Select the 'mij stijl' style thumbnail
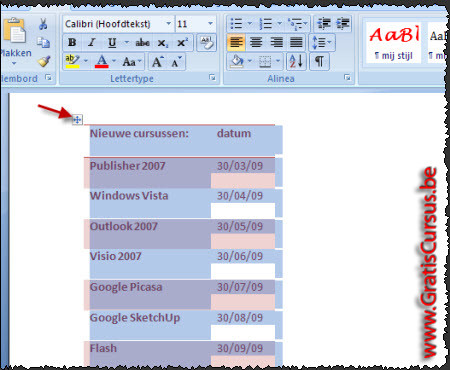 point(393,42)
